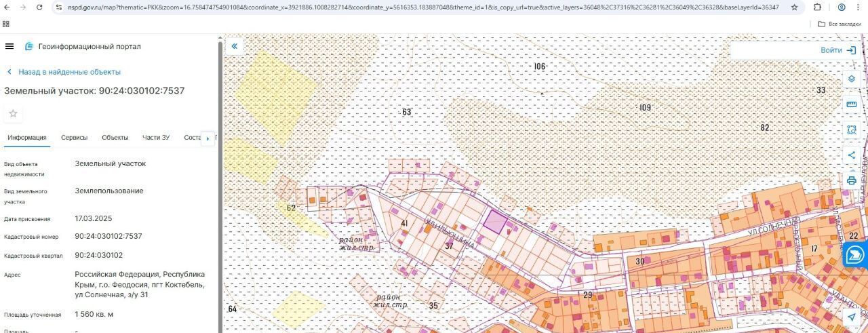Open the map layers tool
This screenshot has height=333, width=868.
point(852,79)
